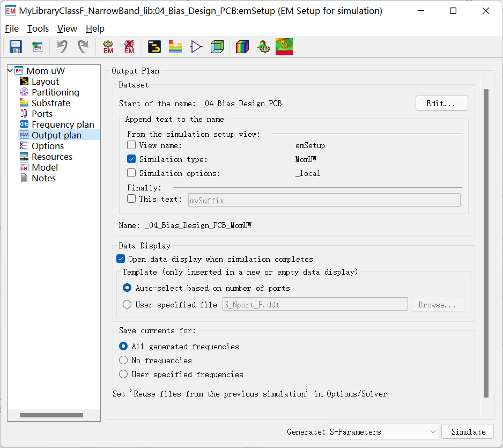This screenshot has width=503, height=448.
Task: Click the Substrate icon in tree
Action: pyautogui.click(x=24, y=103)
